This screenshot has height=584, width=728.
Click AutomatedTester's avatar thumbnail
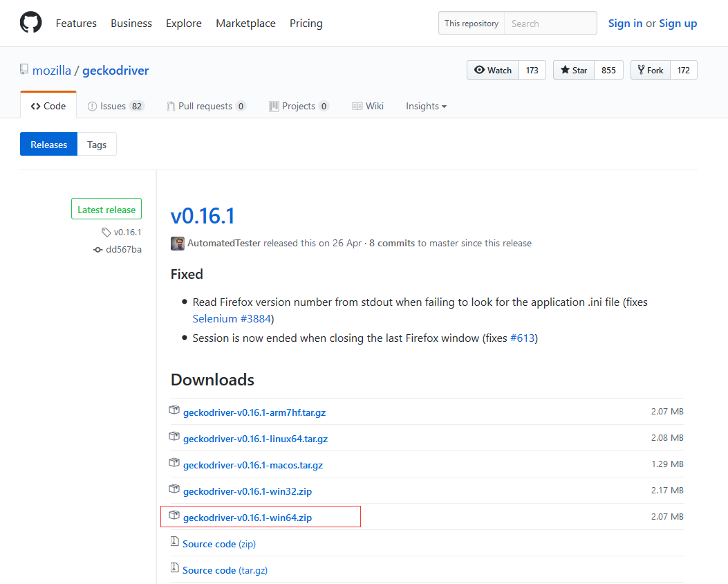[x=178, y=244]
